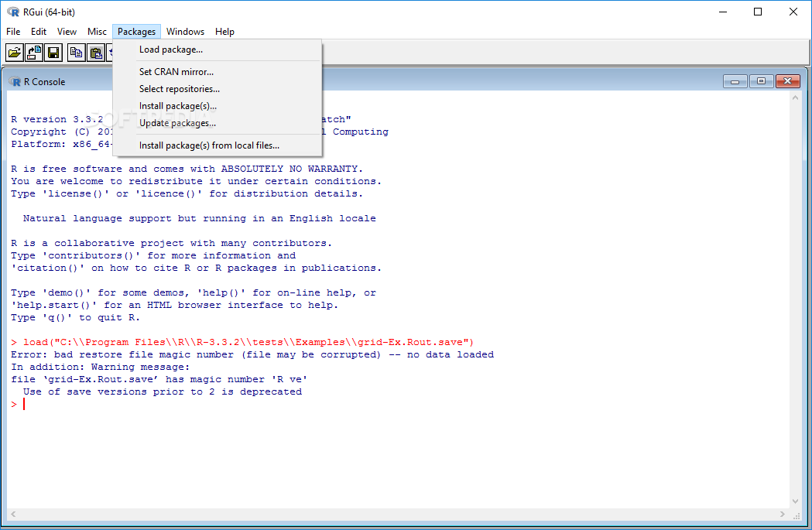Viewport: 812px width, 530px height.
Task: Click the red load("C:\\Program Files...") command line
Action: [242, 342]
